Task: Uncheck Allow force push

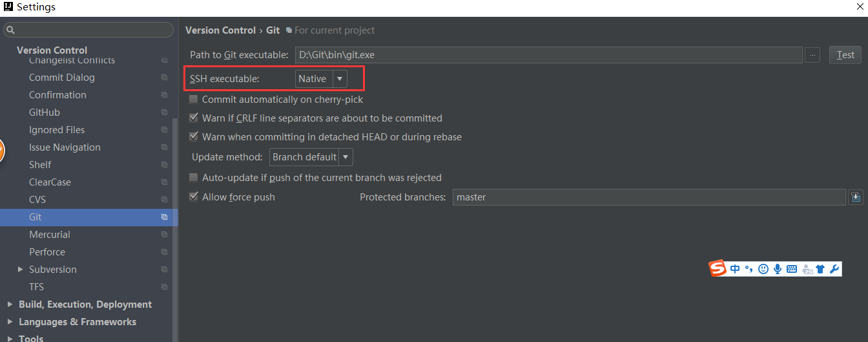Action: (194, 197)
